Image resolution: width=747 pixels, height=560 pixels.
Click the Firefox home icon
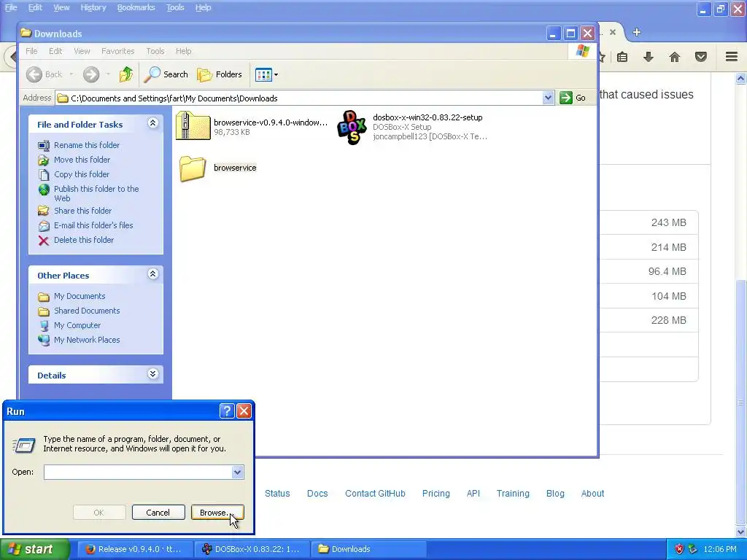[x=675, y=57]
